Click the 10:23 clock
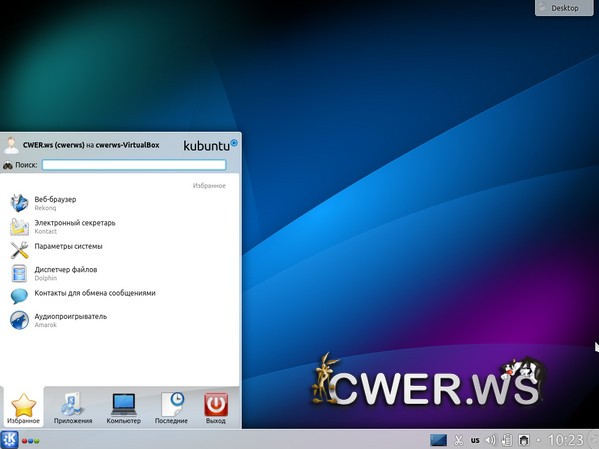This screenshot has width=599, height=449. (x=565, y=440)
